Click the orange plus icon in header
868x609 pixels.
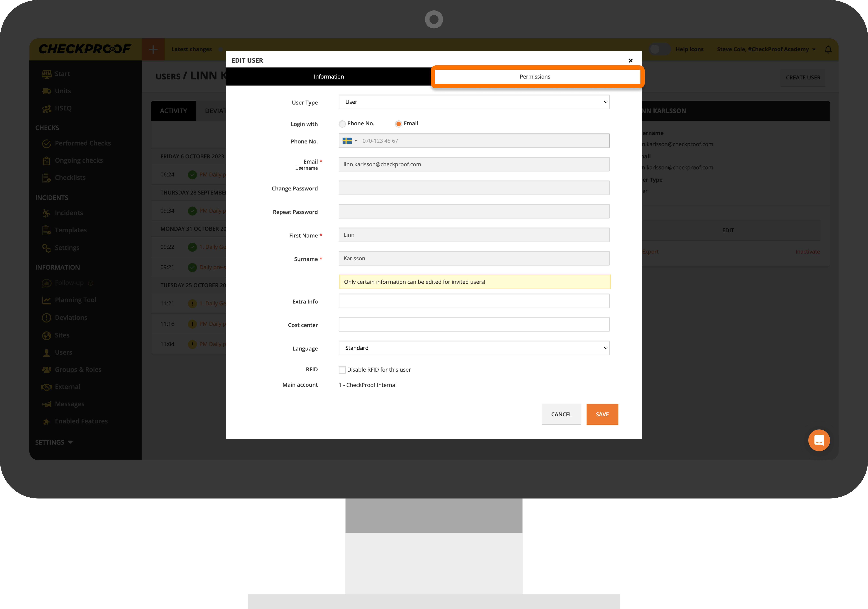(153, 50)
